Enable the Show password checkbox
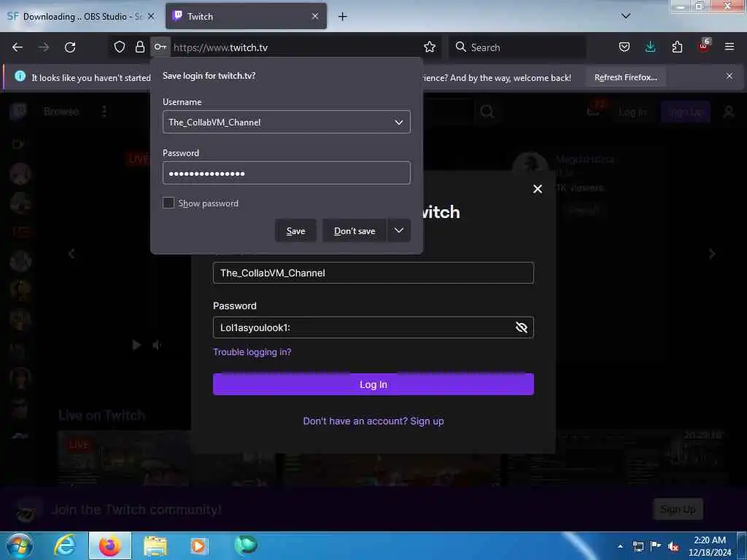The image size is (747, 560). tap(169, 203)
